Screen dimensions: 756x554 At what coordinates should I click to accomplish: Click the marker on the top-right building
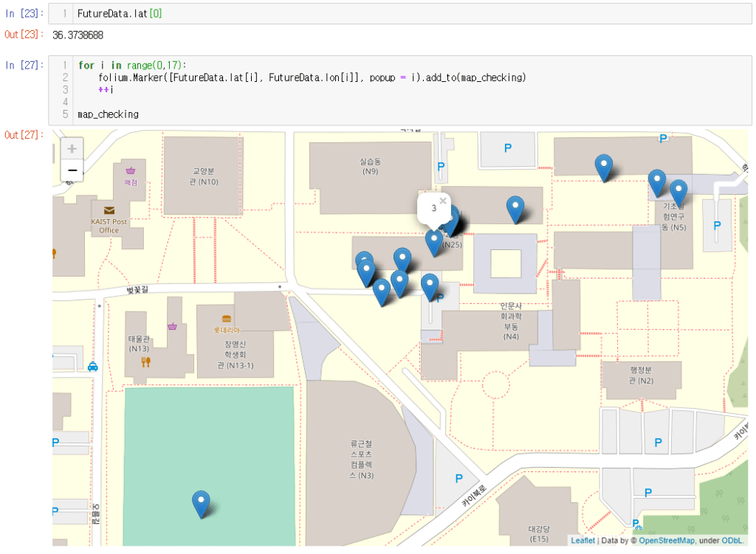(x=604, y=167)
